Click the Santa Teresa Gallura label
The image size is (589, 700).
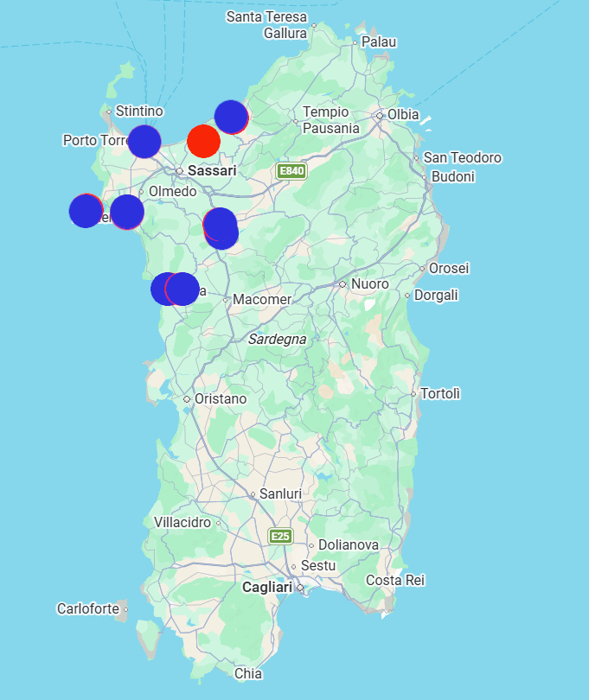click(x=266, y=25)
